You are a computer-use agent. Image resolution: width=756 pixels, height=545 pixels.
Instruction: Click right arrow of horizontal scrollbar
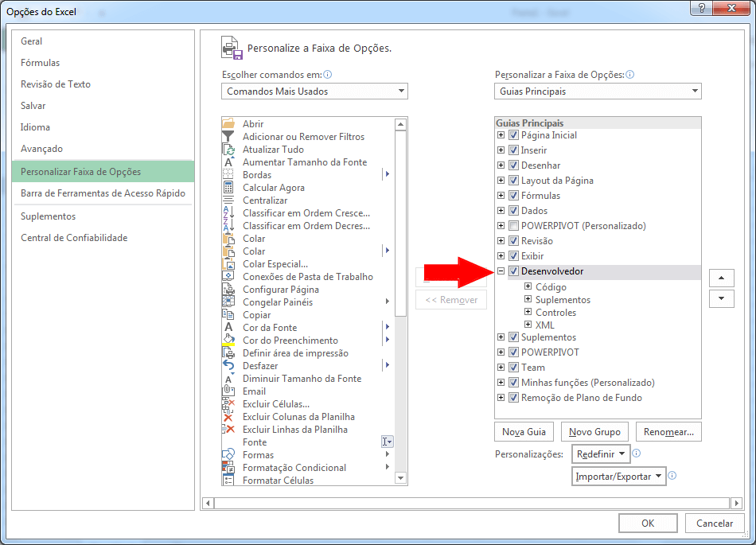[736, 503]
